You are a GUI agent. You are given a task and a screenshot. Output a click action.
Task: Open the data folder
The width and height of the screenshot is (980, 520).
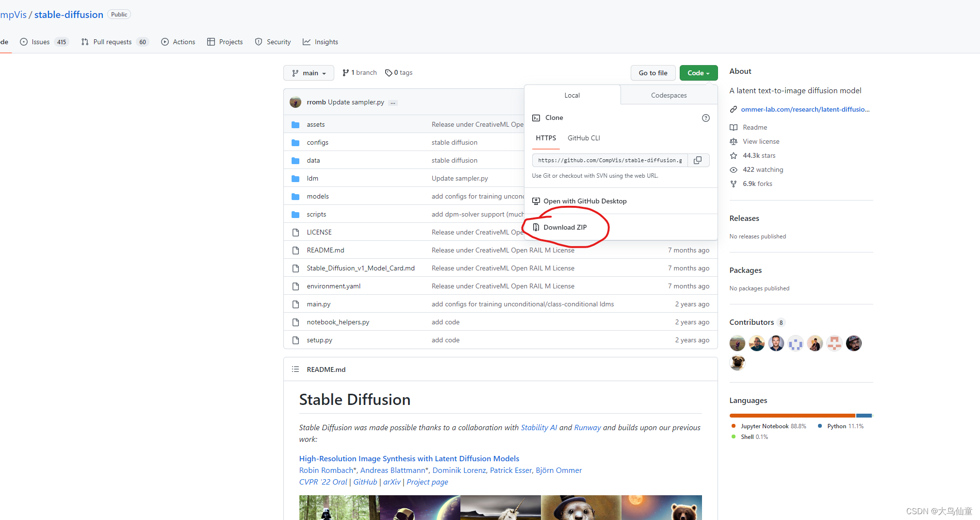[x=313, y=161]
